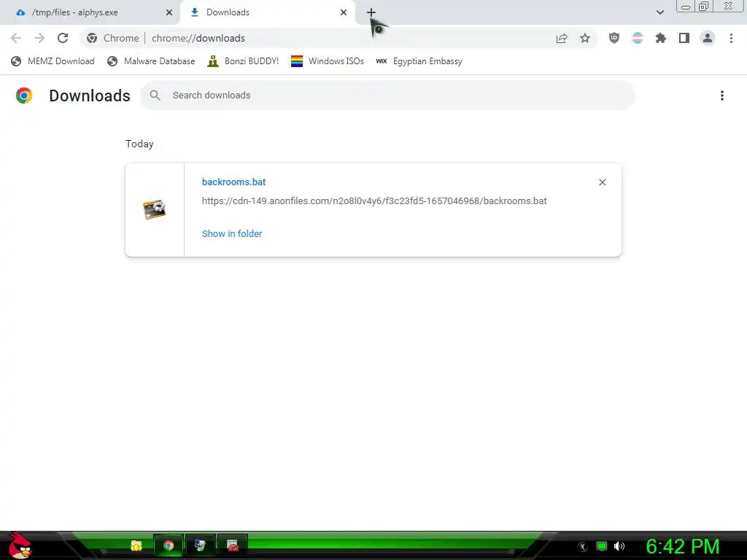Open the Downloads page more actions menu
Screen dimensions: 747x560
click(x=722, y=96)
